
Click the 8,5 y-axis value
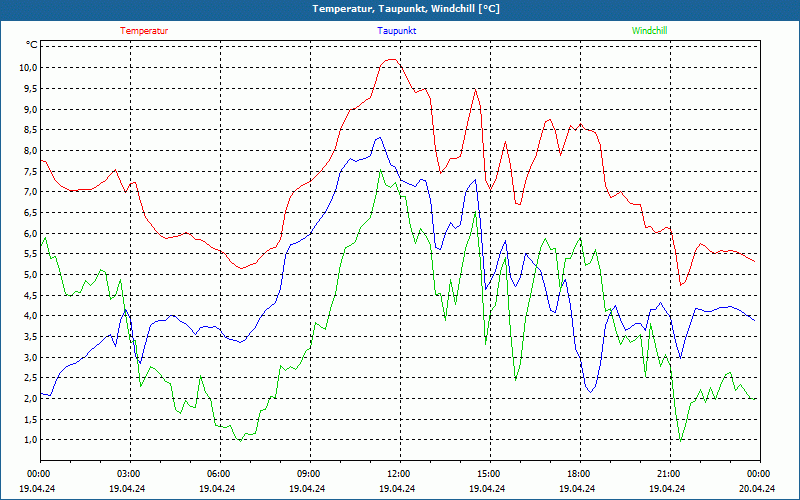tap(31, 130)
